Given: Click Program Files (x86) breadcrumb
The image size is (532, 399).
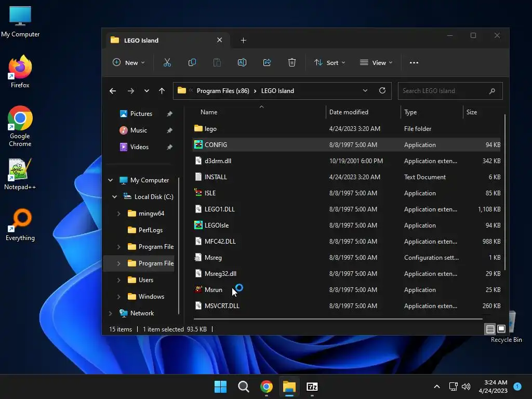Looking at the screenshot, I should (x=223, y=91).
